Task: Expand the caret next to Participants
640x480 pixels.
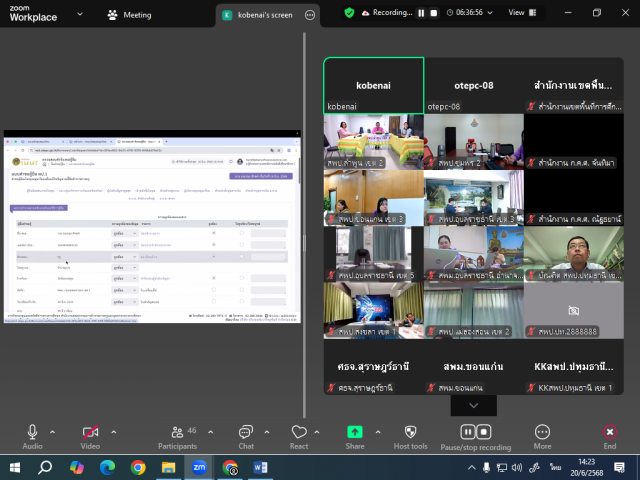Action: coord(211,432)
